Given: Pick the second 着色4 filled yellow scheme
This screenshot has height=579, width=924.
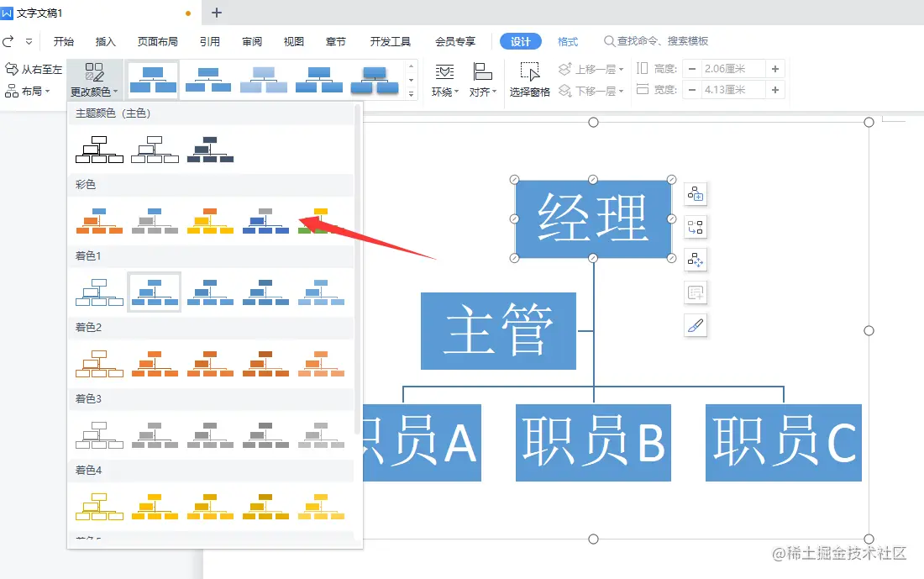Looking at the screenshot, I should click(155, 507).
